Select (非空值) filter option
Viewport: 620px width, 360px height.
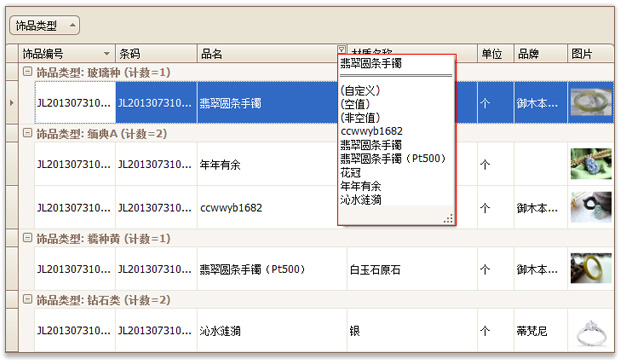point(360,118)
